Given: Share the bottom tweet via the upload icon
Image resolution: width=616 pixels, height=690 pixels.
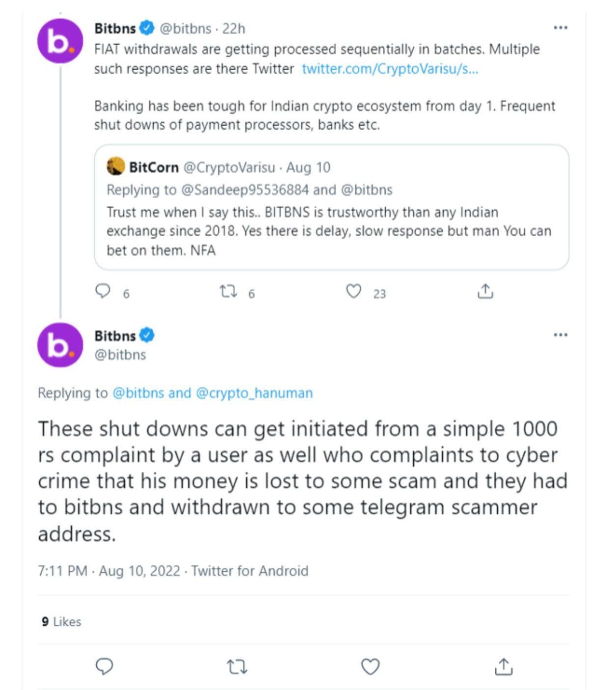Looking at the screenshot, I should point(504,667).
